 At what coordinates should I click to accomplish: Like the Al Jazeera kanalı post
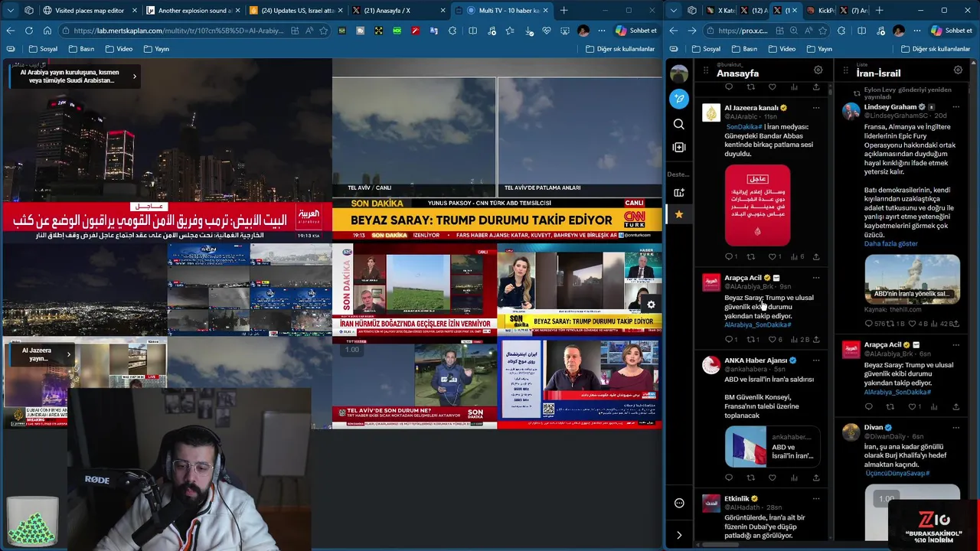[773, 256]
